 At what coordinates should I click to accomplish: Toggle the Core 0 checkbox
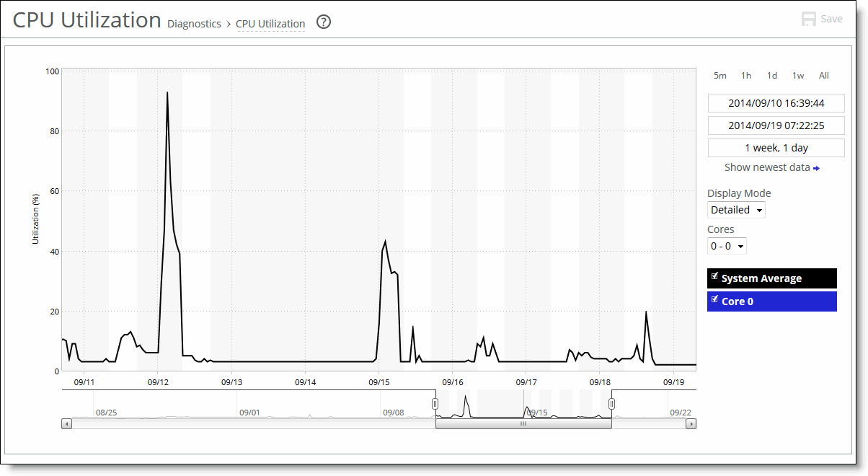715,299
